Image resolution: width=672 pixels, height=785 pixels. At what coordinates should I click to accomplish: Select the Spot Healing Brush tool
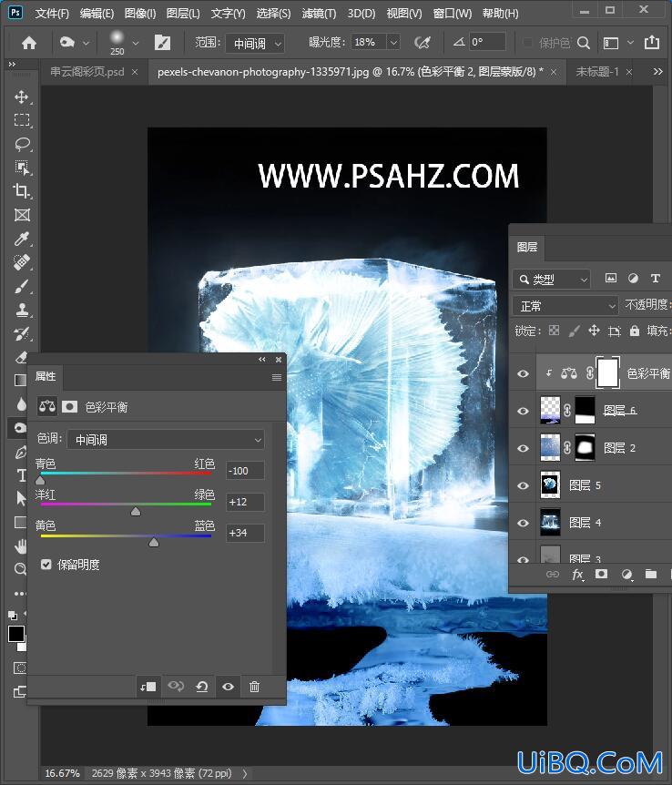pyautogui.click(x=21, y=262)
